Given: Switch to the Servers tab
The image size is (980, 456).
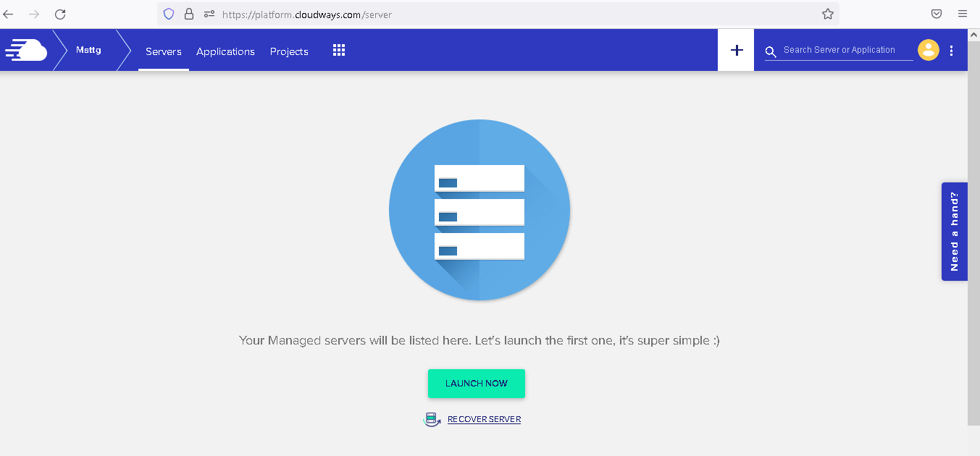Looking at the screenshot, I should pyautogui.click(x=164, y=51).
